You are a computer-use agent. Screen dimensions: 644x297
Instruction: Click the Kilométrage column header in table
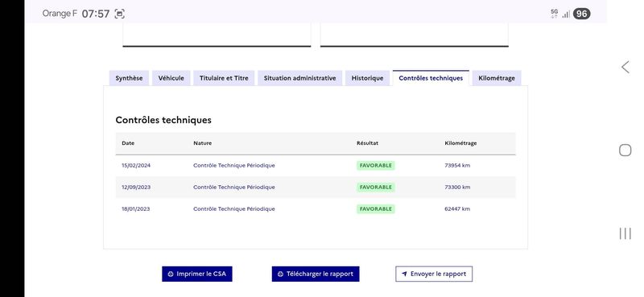pos(460,143)
